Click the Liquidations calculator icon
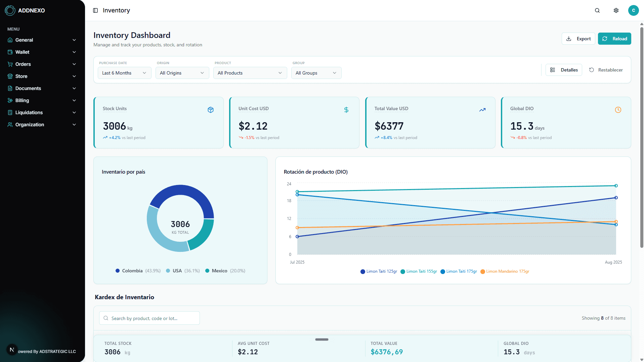Image resolution: width=644 pixels, height=362 pixels. [x=10, y=112]
